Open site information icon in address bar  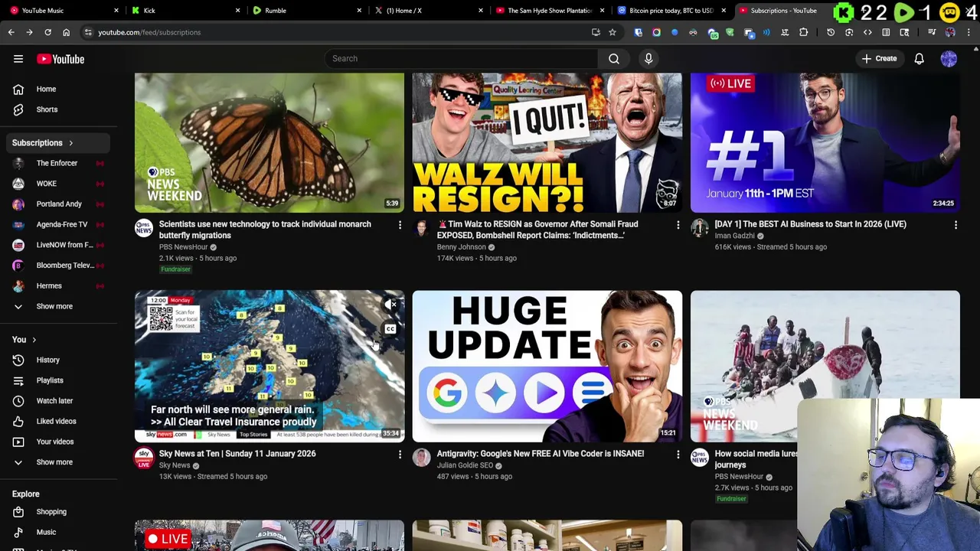coord(88,32)
